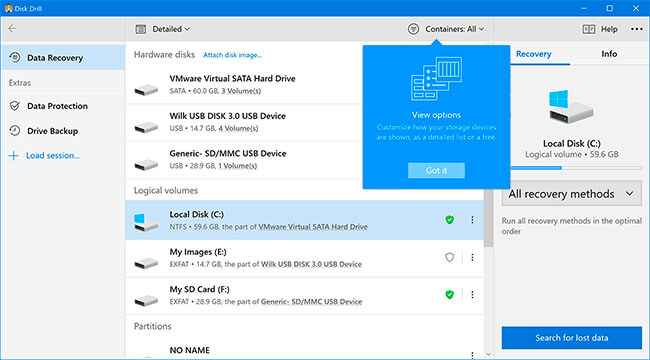Click the VMware drive icon
The image size is (650, 360).
point(146,89)
